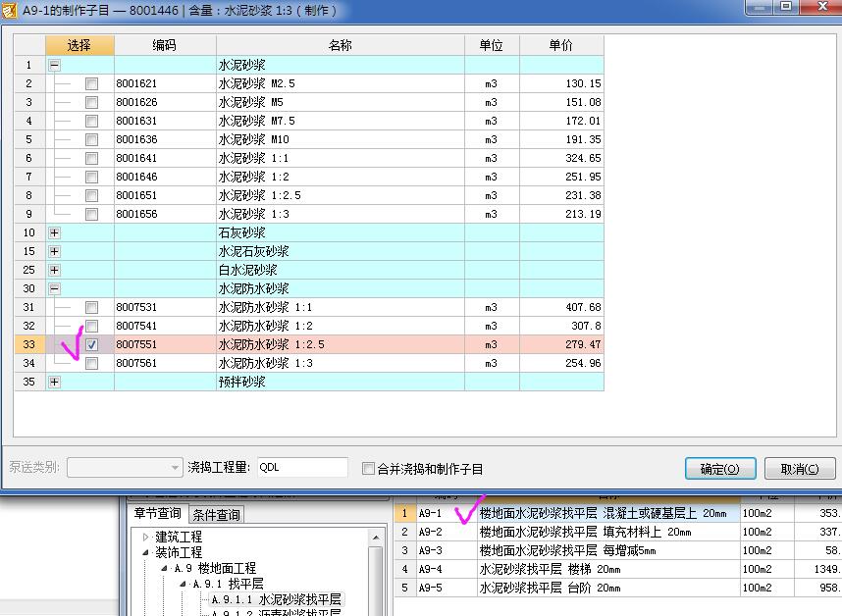This screenshot has width=842, height=616.
Task: Click price cell 279.47
Action: (561, 344)
